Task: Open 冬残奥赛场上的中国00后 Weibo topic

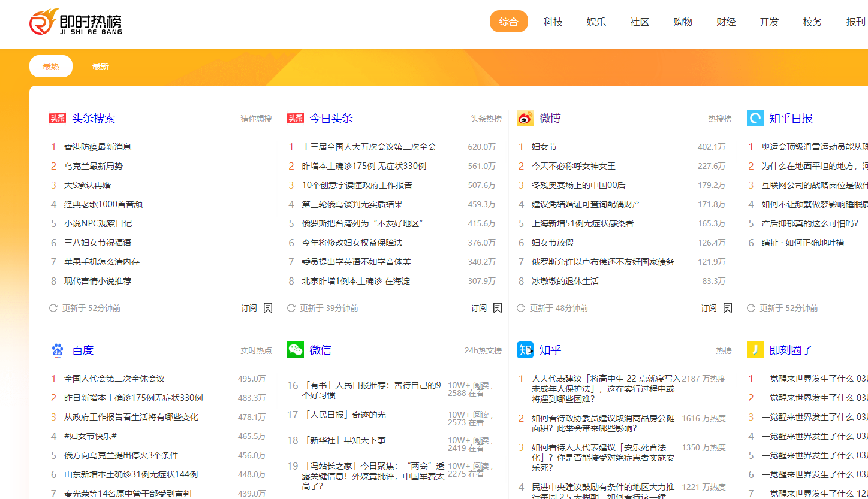Action: coord(578,185)
